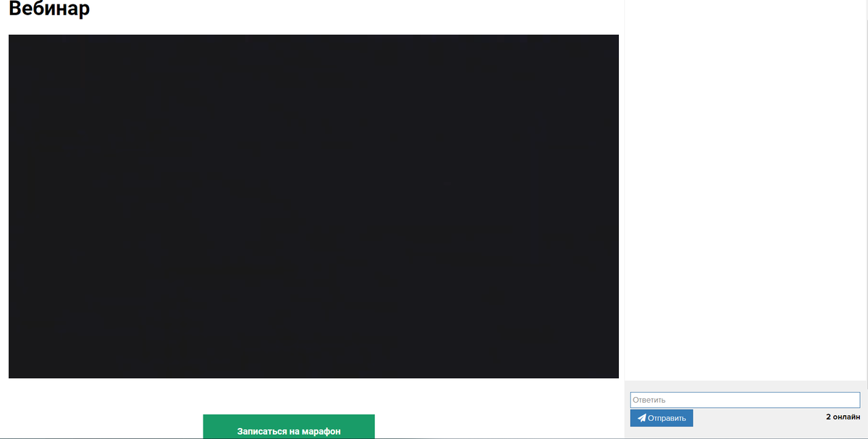
Task: Click the white chat history panel
Action: [746, 188]
